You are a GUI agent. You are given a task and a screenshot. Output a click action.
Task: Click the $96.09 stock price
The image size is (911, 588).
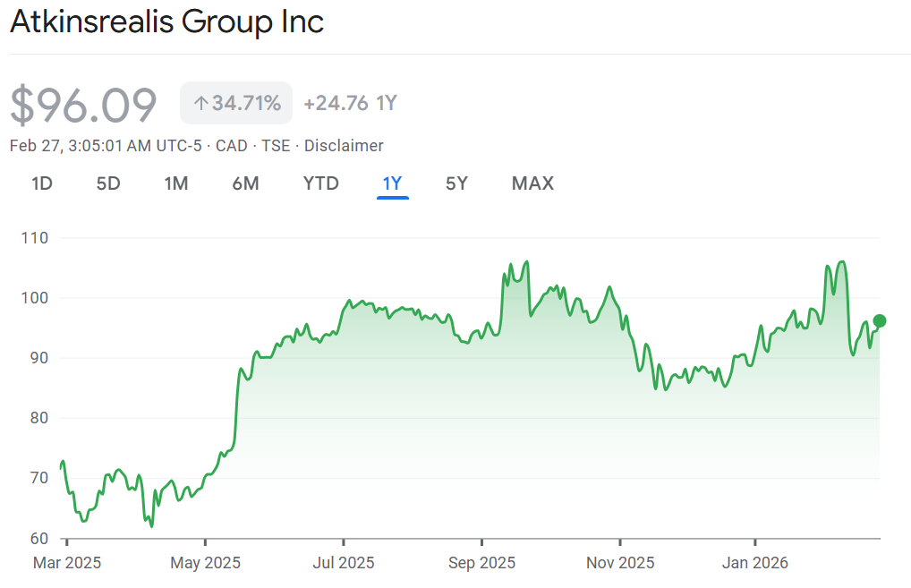click(83, 105)
